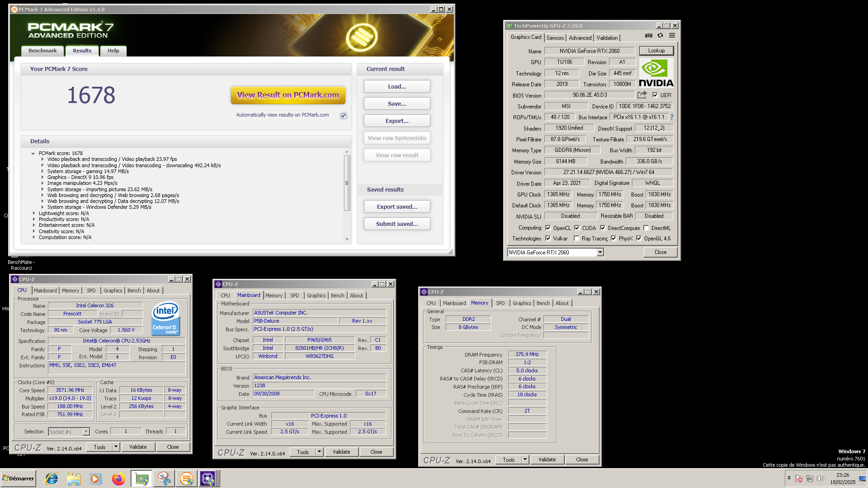This screenshot has height=488, width=868.
Task: Toggle the Ray Tracing checkbox
Action: pyautogui.click(x=576, y=238)
